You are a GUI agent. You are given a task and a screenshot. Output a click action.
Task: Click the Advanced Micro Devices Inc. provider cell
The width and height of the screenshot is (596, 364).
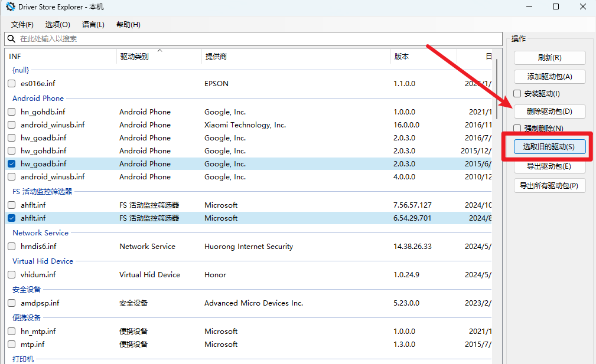(x=253, y=303)
